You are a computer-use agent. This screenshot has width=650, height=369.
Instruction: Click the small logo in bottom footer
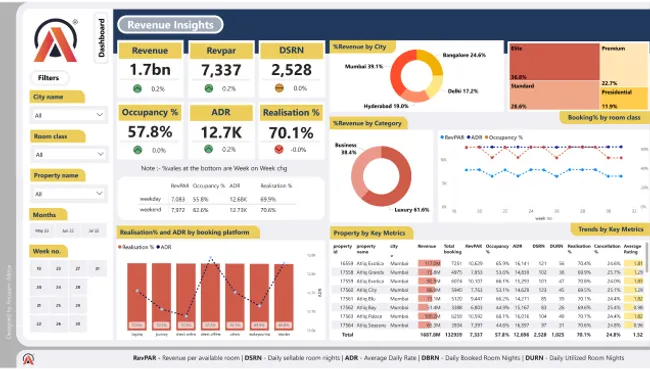click(x=28, y=359)
